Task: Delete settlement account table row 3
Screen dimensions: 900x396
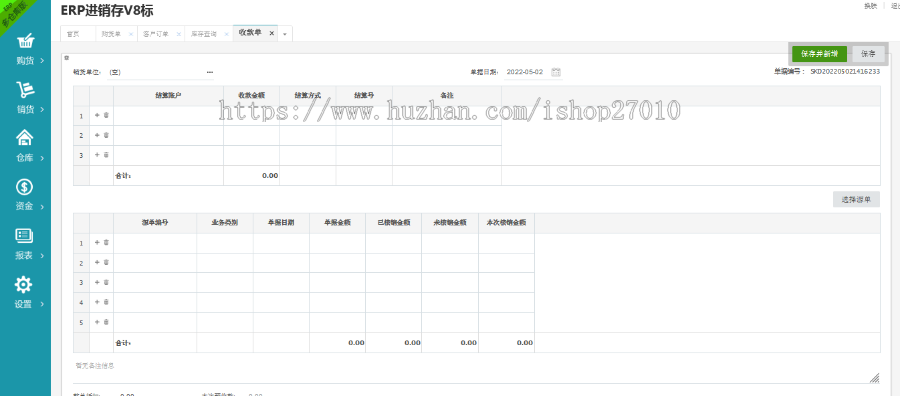Action: pos(106,155)
